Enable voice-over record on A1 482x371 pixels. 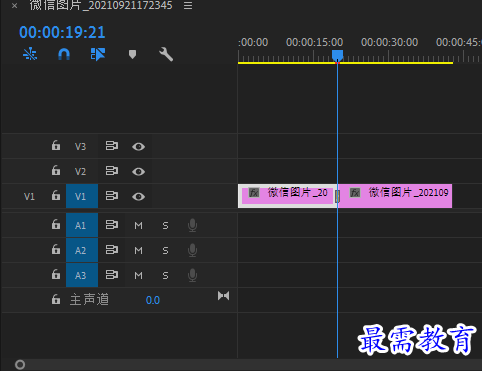tap(192, 225)
